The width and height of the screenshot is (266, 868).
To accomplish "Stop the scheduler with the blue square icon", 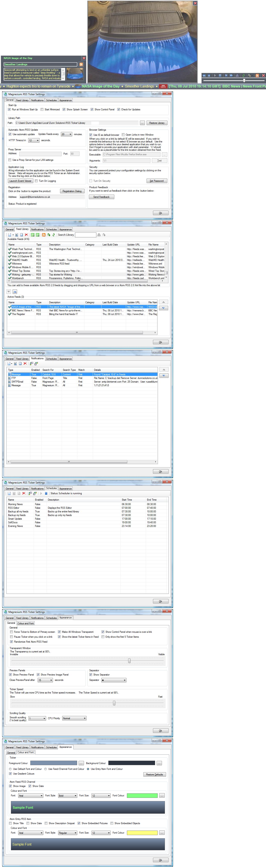I will (46, 493).
